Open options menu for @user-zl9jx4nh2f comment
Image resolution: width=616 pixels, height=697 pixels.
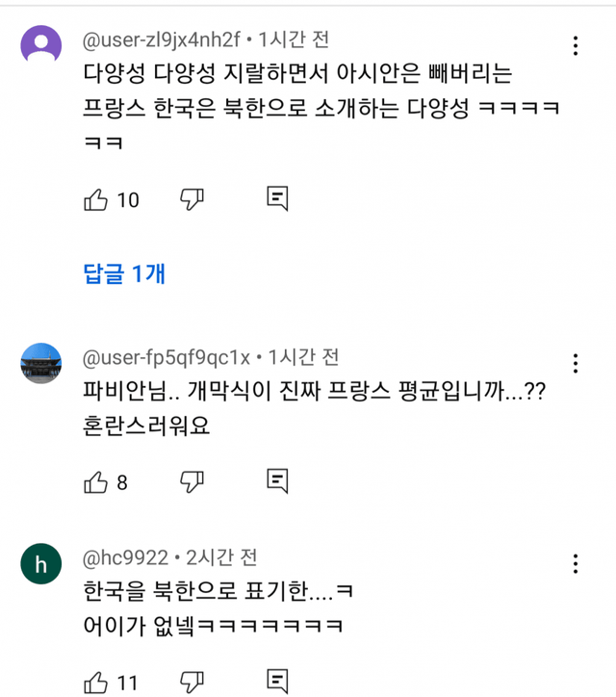tap(576, 45)
